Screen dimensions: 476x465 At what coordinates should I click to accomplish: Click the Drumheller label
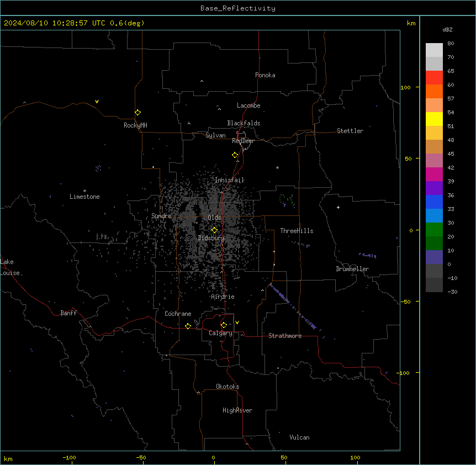[x=352, y=269]
